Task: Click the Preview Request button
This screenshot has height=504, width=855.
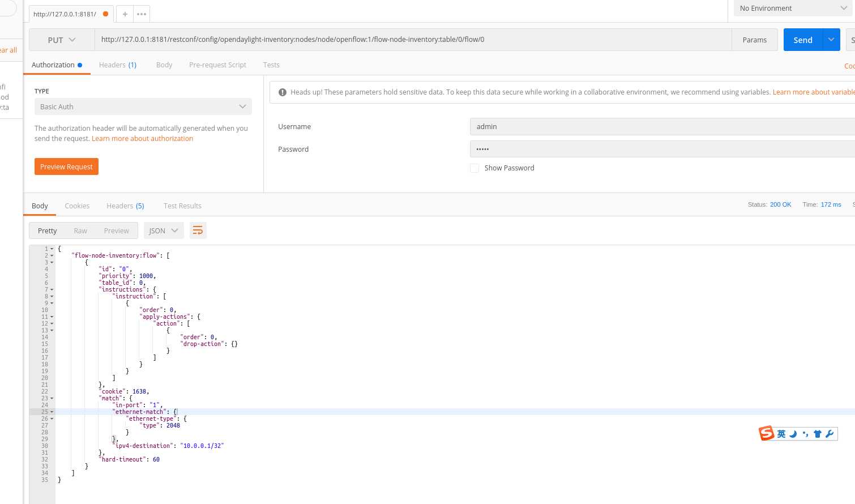Action: click(x=66, y=166)
